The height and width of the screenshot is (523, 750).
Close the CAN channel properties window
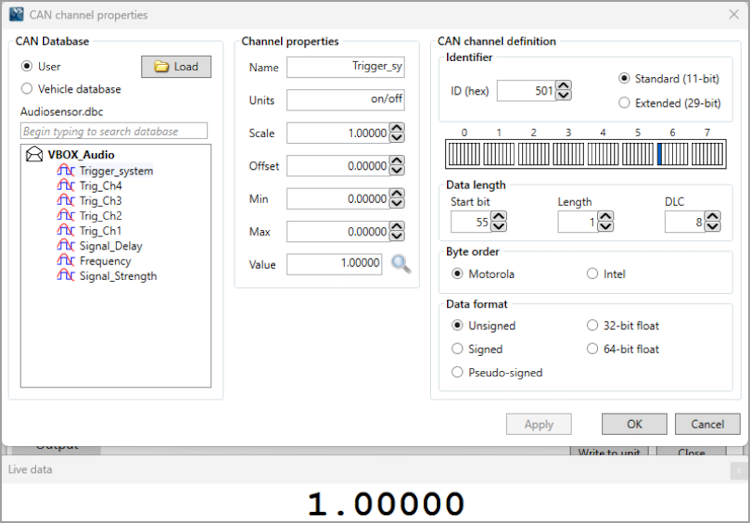point(734,14)
